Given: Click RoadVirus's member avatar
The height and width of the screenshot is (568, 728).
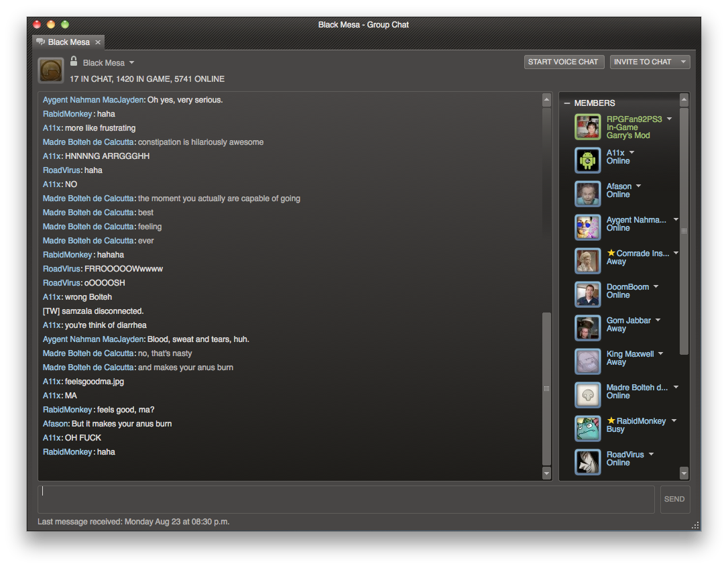Looking at the screenshot, I should click(x=587, y=462).
